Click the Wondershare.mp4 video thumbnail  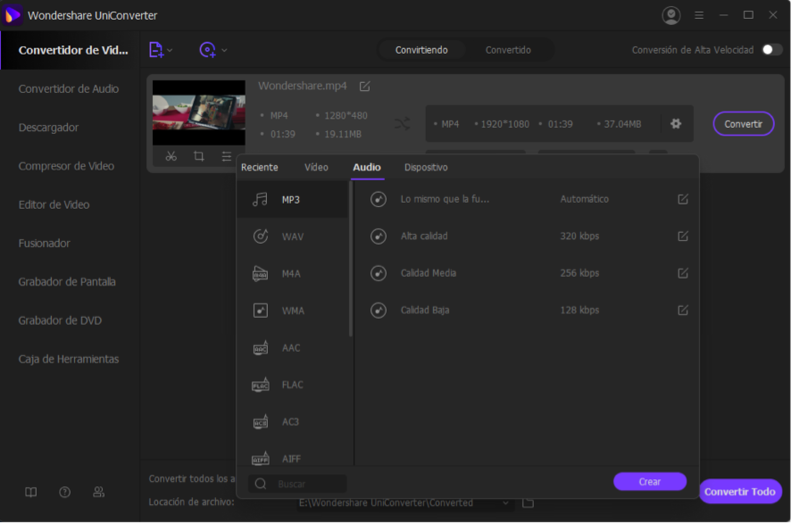(199, 112)
